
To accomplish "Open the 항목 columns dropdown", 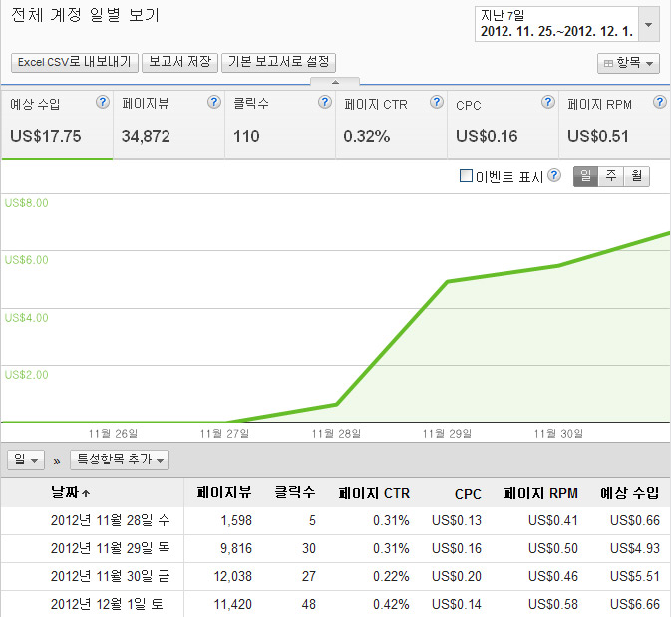I will (628, 63).
